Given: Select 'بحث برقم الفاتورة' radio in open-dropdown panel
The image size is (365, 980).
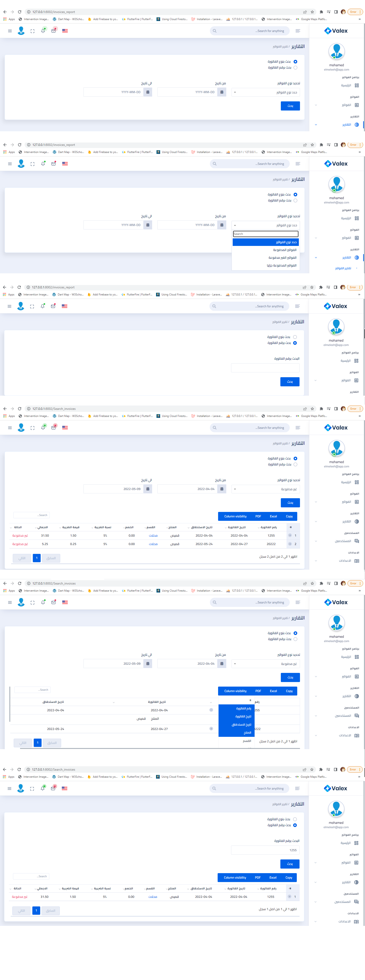Looking at the screenshot, I should [295, 200].
